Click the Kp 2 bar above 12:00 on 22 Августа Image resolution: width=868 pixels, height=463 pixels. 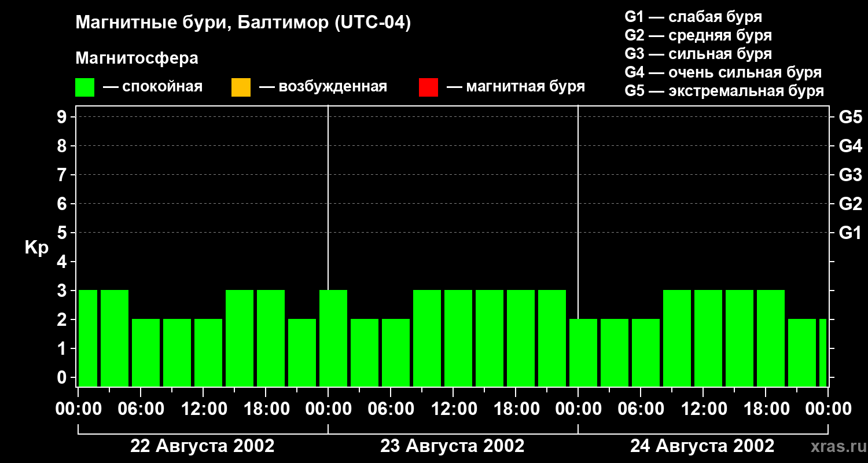[208, 352]
